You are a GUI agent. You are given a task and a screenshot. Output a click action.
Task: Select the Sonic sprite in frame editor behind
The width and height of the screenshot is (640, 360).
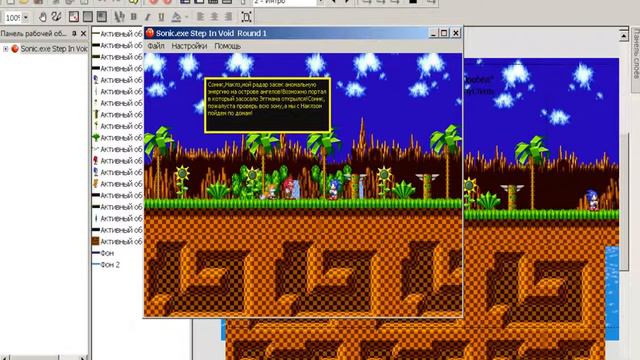click(592, 200)
